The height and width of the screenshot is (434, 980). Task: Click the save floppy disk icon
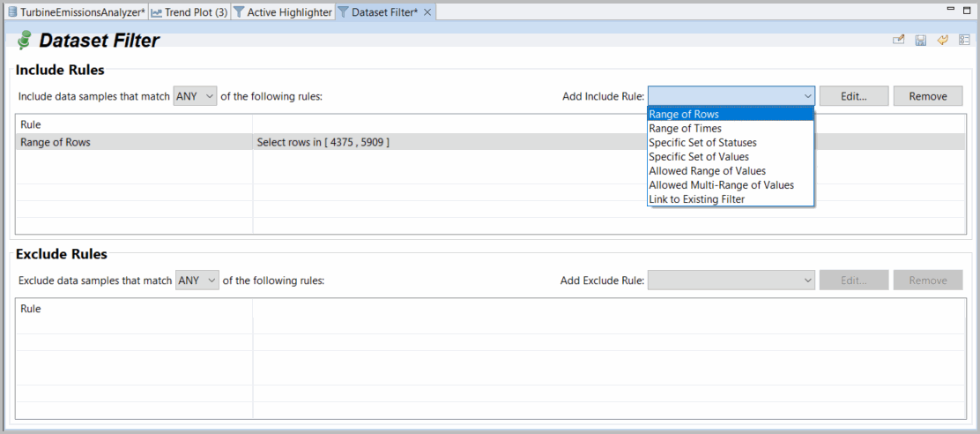(921, 41)
